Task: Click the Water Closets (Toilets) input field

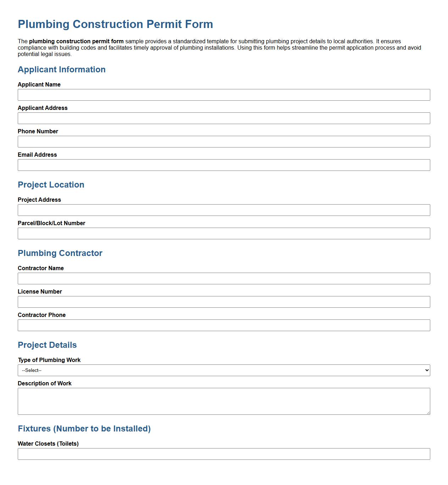Action: 223,453
